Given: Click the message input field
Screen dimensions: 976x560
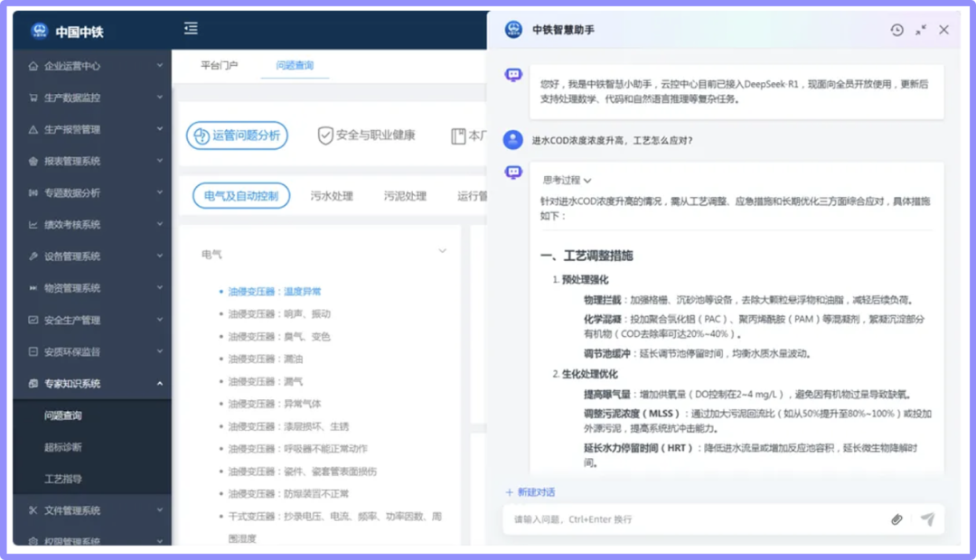Looking at the screenshot, I should pos(696,519).
